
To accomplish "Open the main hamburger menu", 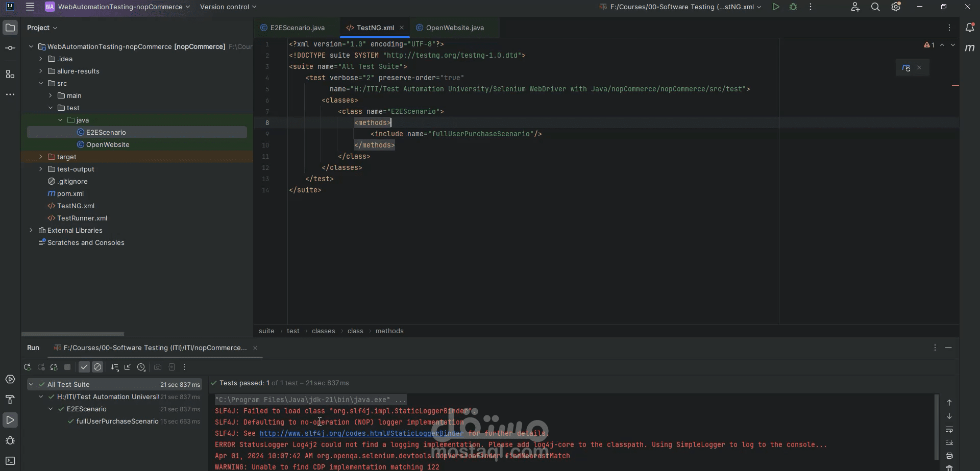I will point(30,7).
